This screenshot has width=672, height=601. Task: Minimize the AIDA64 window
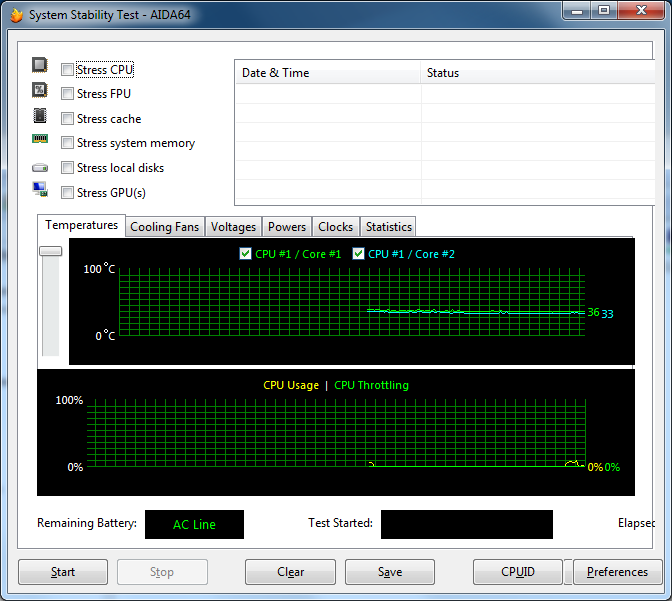[577, 11]
